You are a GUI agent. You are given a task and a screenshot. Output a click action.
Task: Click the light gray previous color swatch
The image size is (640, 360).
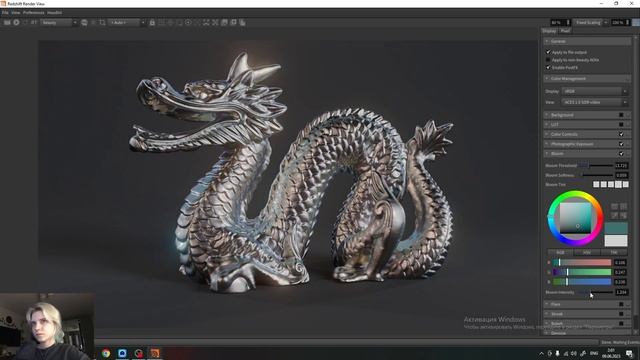coord(616,240)
